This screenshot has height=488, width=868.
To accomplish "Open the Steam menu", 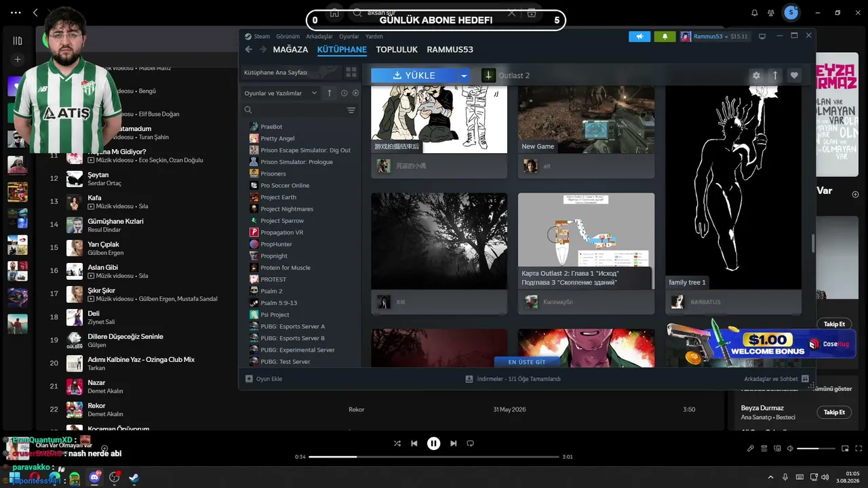I will pos(262,37).
